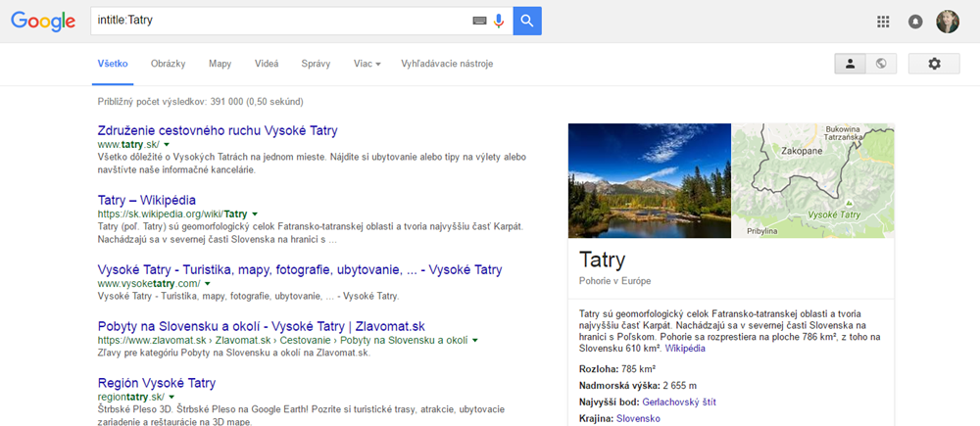
Task: Click the Pohorie v Európe subtitle
Action: point(615,281)
